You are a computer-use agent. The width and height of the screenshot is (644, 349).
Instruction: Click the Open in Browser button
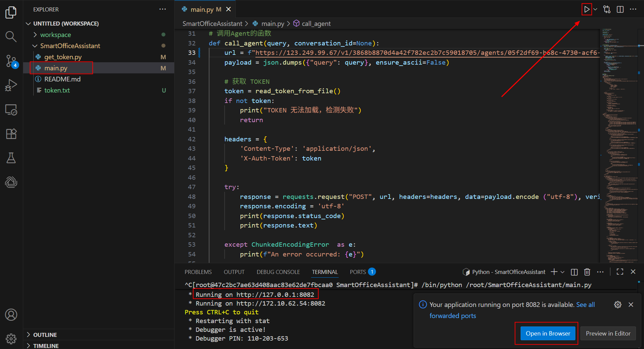point(548,334)
